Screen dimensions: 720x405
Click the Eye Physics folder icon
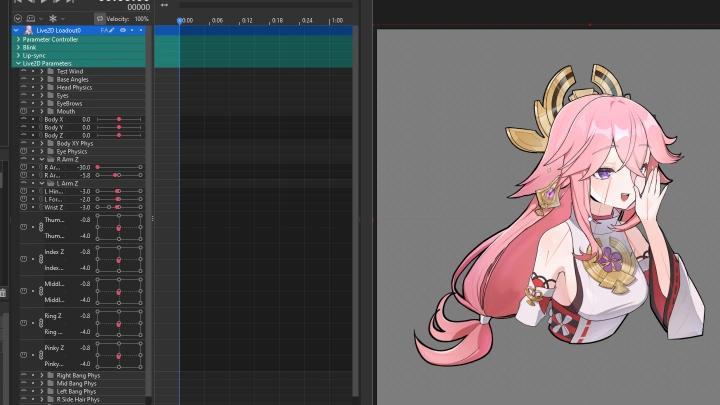click(x=51, y=151)
